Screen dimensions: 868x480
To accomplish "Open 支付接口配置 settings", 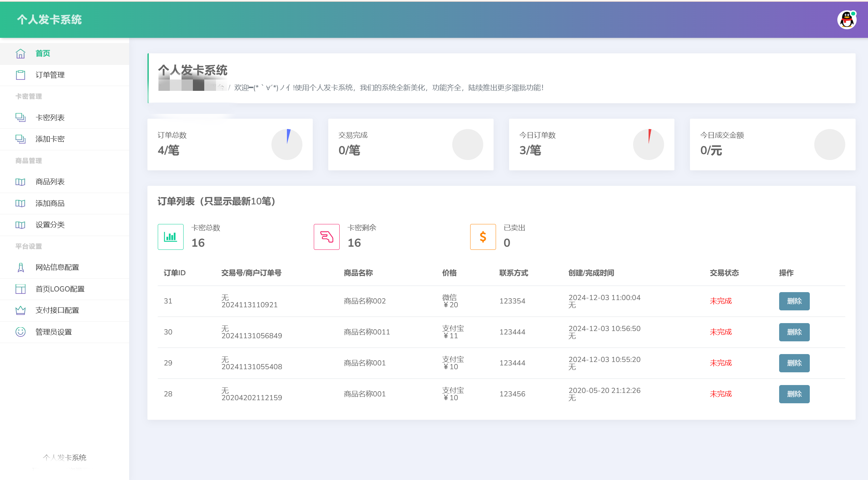I will 64,310.
